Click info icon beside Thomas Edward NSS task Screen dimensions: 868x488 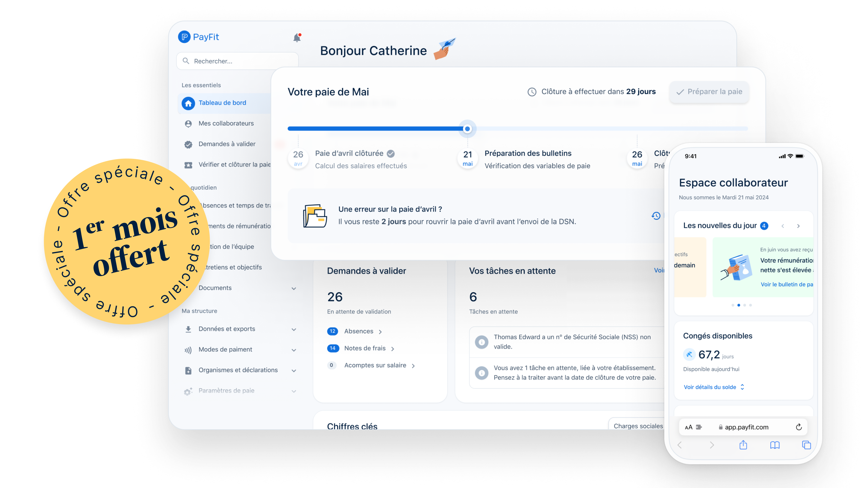coord(481,342)
